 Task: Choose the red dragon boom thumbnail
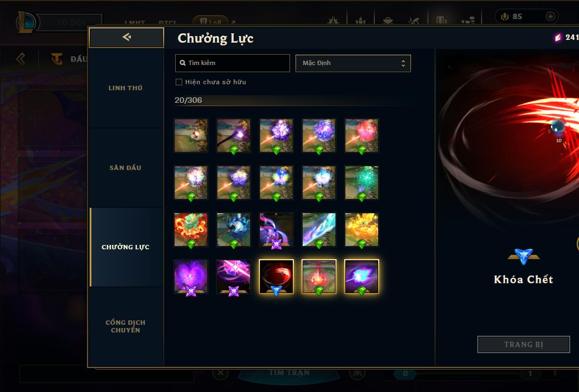pyautogui.click(x=191, y=230)
